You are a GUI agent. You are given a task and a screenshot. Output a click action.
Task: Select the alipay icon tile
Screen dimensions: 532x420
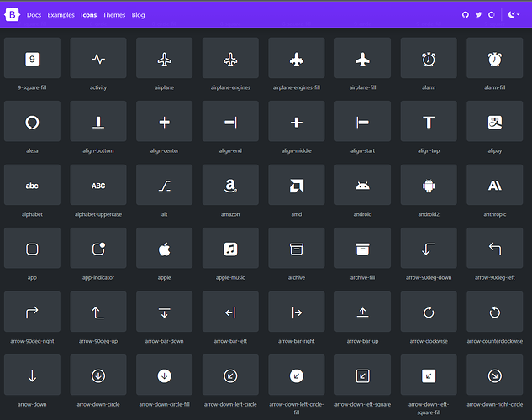coord(495,121)
